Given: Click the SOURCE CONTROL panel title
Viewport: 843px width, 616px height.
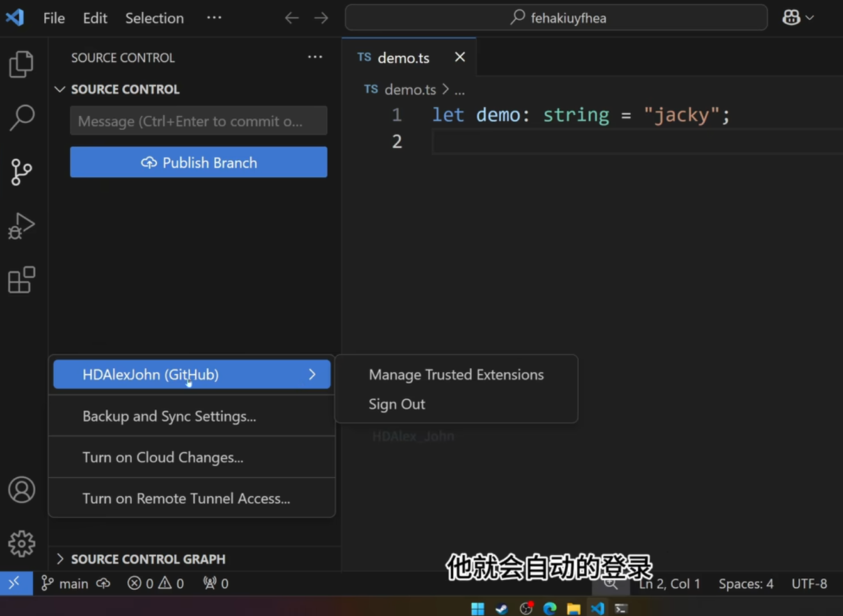Looking at the screenshot, I should point(123,58).
